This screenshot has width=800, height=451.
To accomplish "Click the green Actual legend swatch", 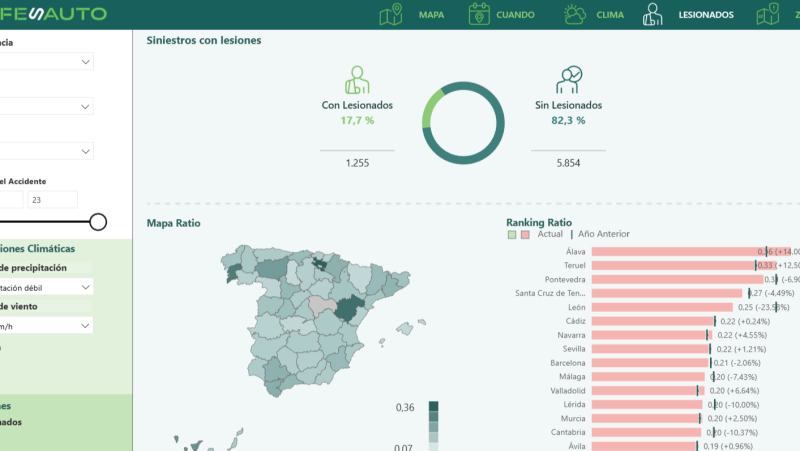I will coord(512,235).
